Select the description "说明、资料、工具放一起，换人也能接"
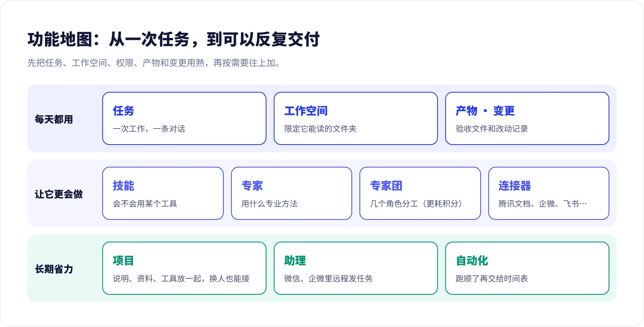Viewport: 644px width, 327px height. (x=181, y=279)
